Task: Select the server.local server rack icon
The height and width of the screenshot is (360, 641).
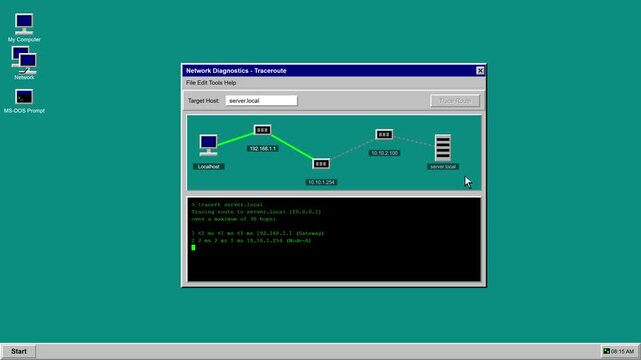Action: [443, 148]
